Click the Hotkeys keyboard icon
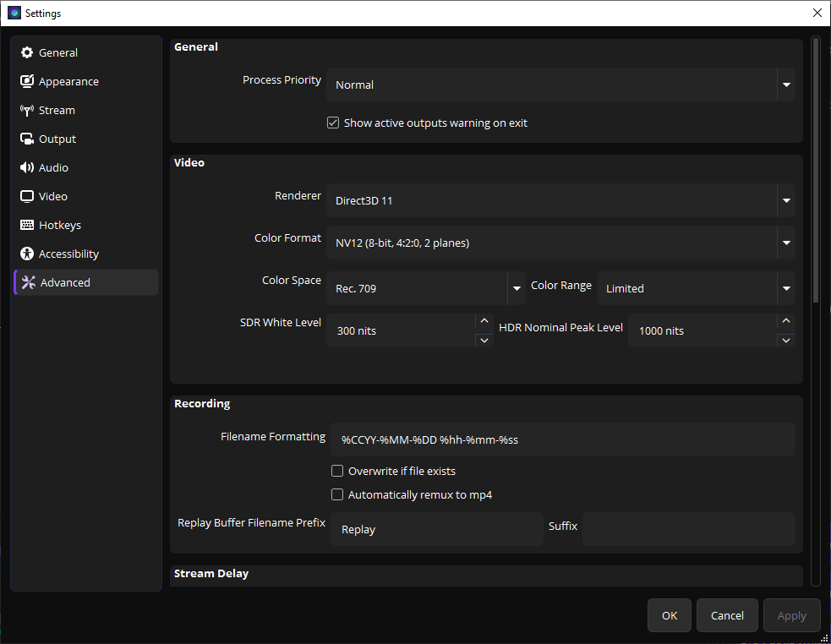The width and height of the screenshot is (831, 644). pyautogui.click(x=27, y=225)
